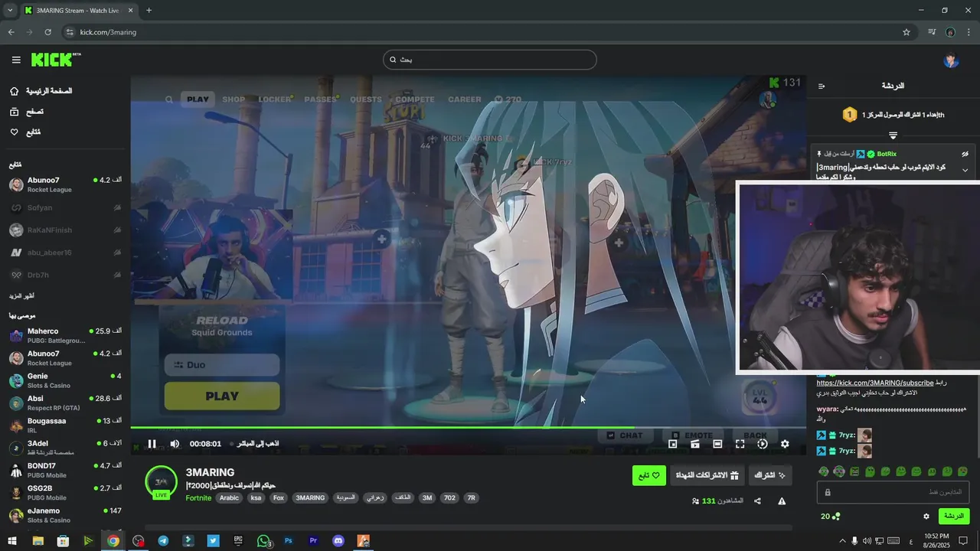This screenshot has width=980, height=551.
Task: Select the ksa tag
Action: point(256,498)
